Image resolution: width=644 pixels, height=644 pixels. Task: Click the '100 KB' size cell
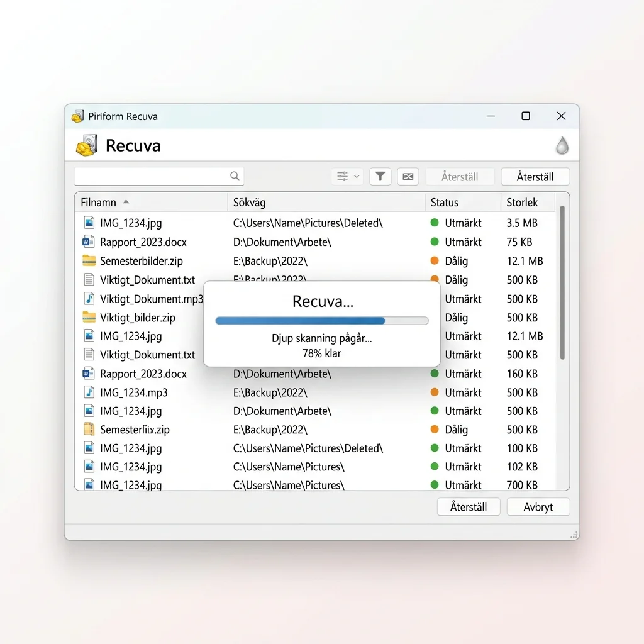pyautogui.click(x=522, y=448)
